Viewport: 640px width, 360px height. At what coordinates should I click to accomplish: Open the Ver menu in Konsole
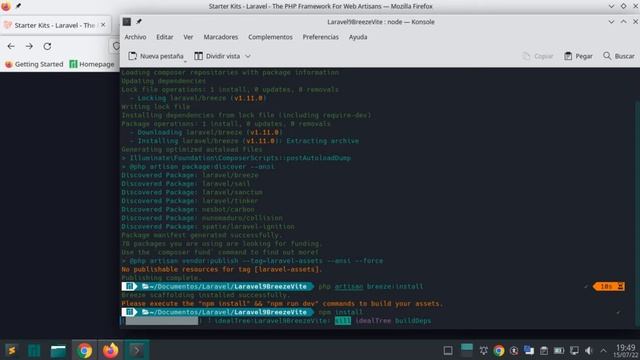tap(188, 37)
